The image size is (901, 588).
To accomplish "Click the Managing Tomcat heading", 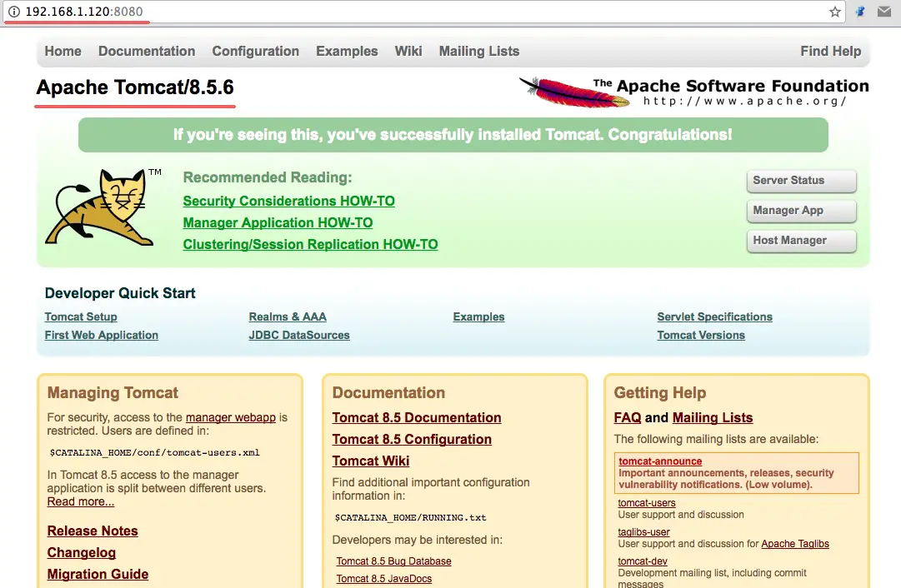I will coord(113,393).
